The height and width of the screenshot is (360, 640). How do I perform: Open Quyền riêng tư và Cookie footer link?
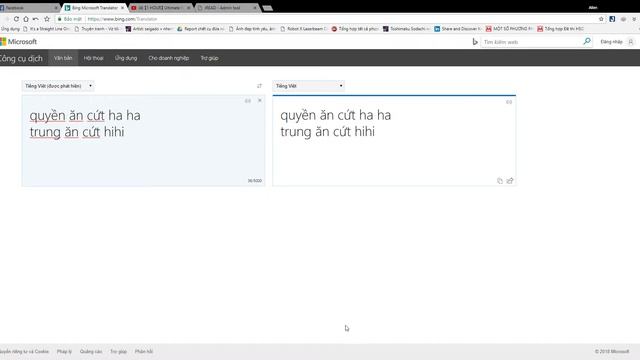coord(24,351)
